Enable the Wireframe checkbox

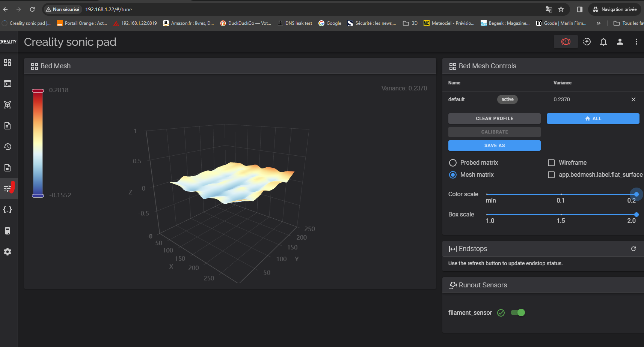coord(551,163)
